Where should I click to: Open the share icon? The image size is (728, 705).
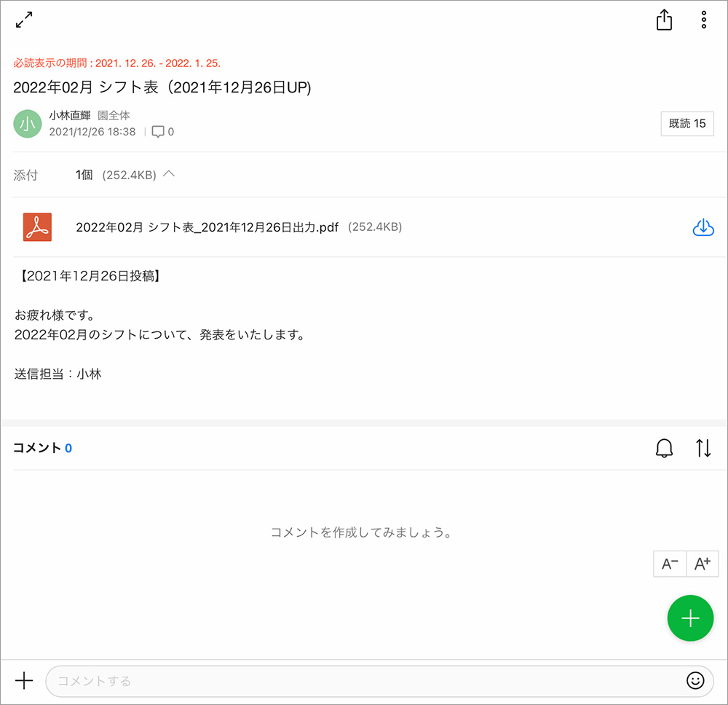(664, 20)
